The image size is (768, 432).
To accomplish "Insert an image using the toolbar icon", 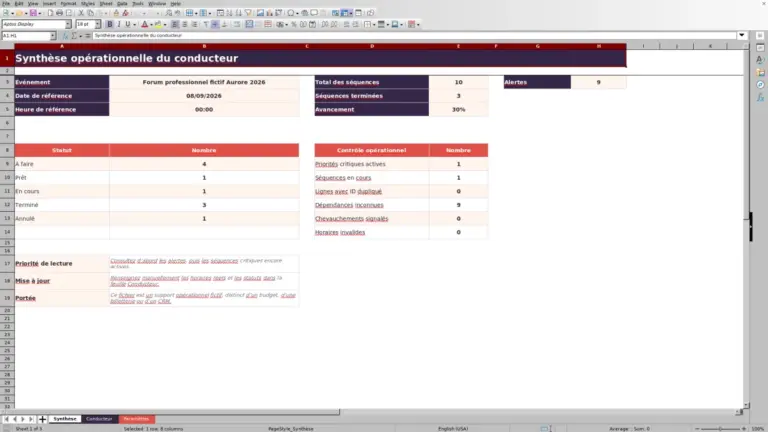I will 260,13.
